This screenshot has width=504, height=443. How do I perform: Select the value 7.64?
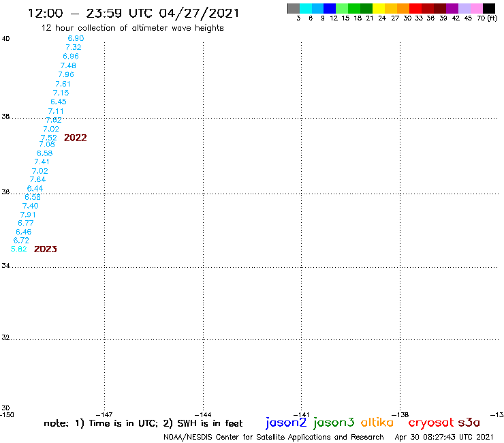tap(37, 179)
